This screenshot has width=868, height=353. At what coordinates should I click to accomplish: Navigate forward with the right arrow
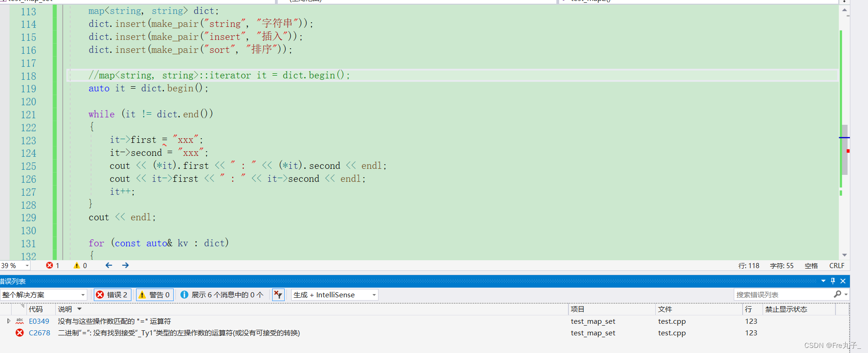(125, 265)
